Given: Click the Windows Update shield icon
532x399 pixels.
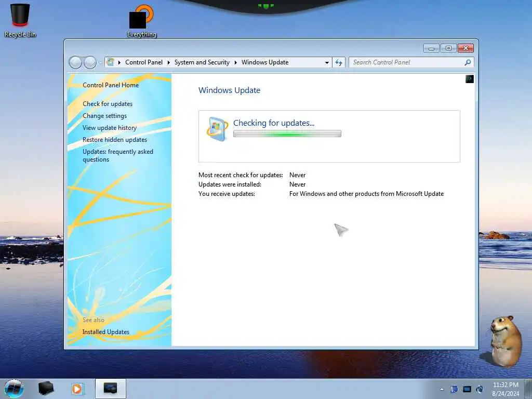Looking at the screenshot, I should (217, 129).
